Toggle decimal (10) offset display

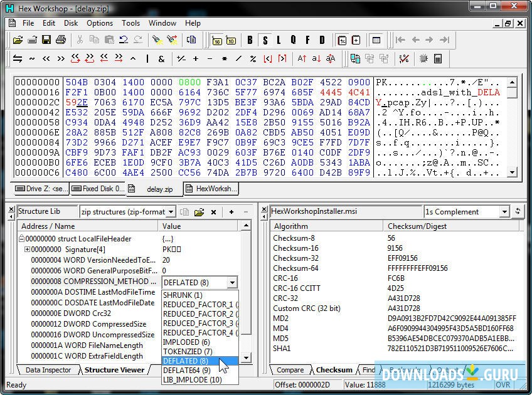(230, 40)
